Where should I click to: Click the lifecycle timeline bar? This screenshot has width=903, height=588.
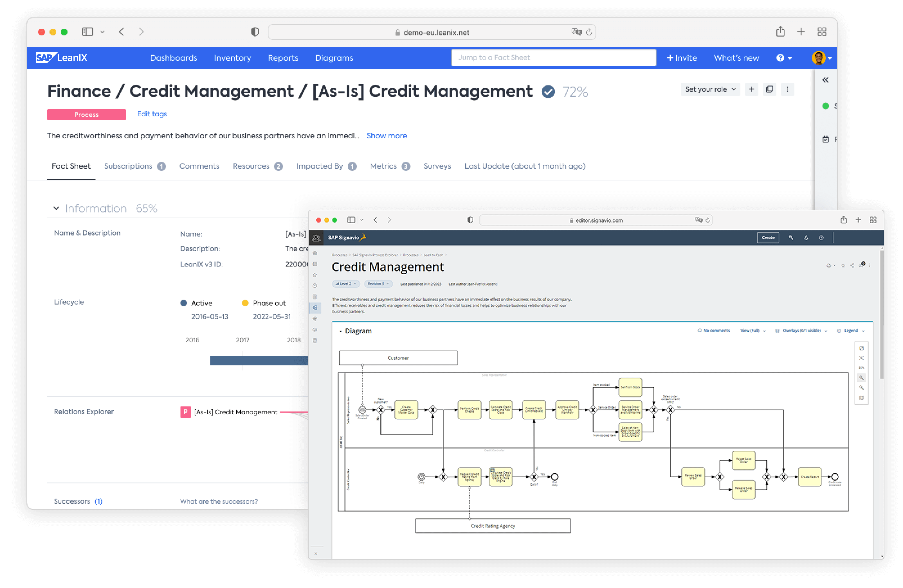(258, 361)
